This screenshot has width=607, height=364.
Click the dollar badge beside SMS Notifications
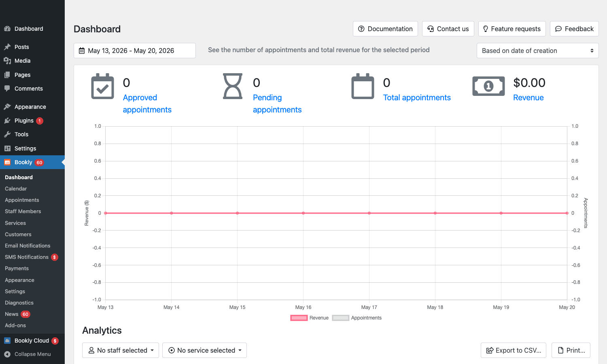coord(55,257)
